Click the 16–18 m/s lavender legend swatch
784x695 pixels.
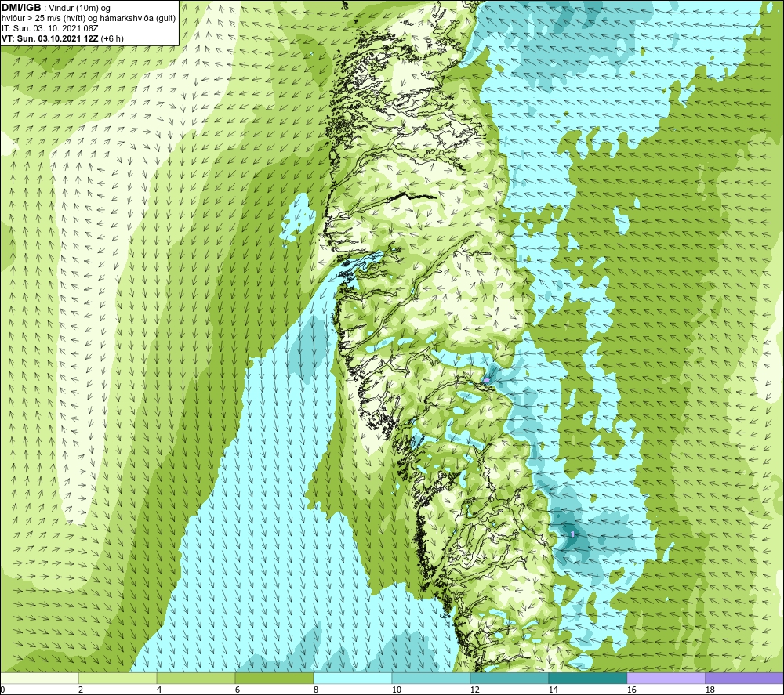coord(666,678)
